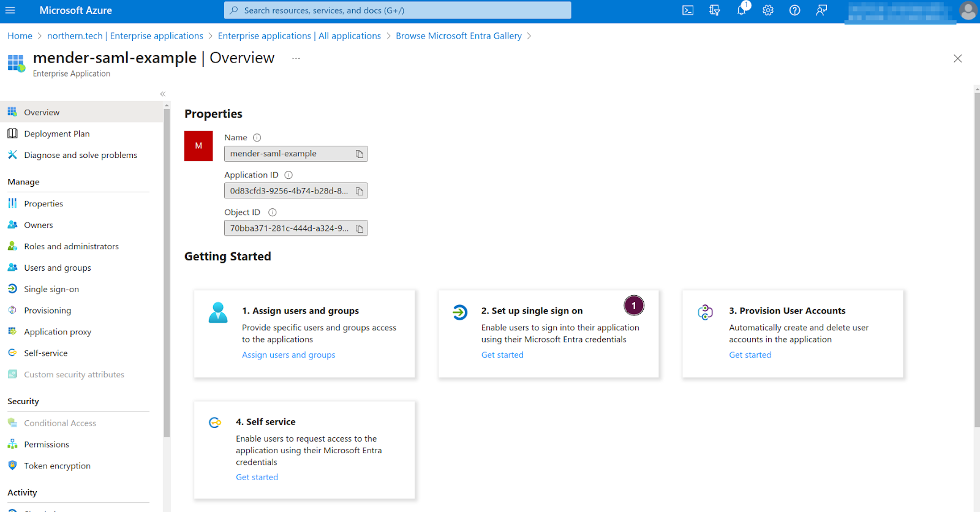The image size is (980, 512).
Task: Copy the Application ID value
Action: [x=360, y=192]
